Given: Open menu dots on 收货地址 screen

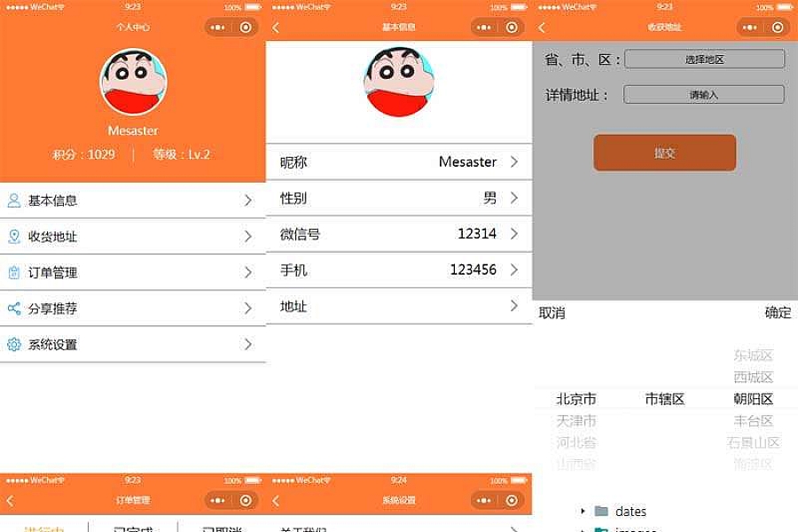Looking at the screenshot, I should (749, 27).
